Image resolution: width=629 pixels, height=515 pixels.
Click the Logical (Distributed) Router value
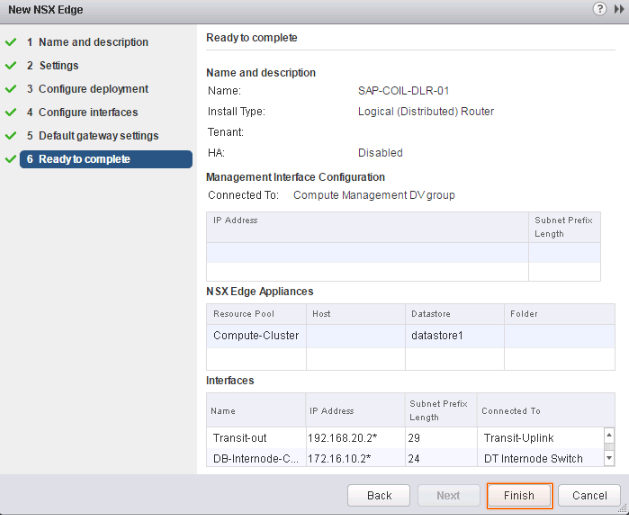(x=426, y=112)
